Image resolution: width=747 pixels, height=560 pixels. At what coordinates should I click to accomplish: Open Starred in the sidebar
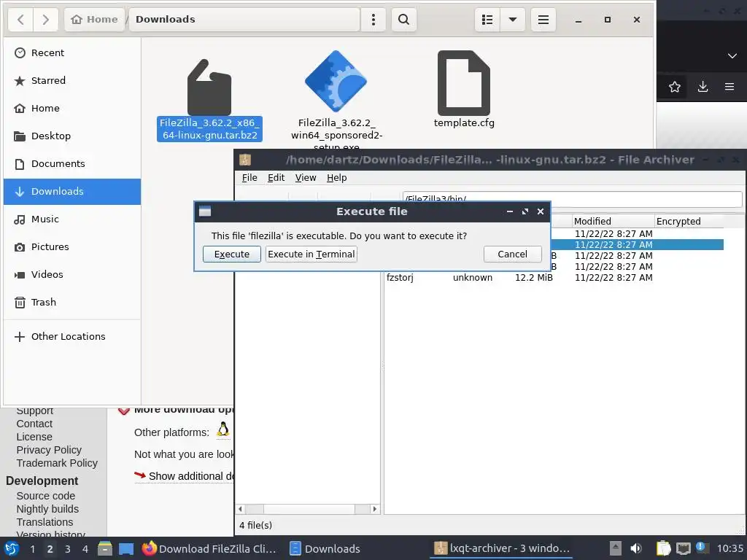pyautogui.click(x=72, y=80)
